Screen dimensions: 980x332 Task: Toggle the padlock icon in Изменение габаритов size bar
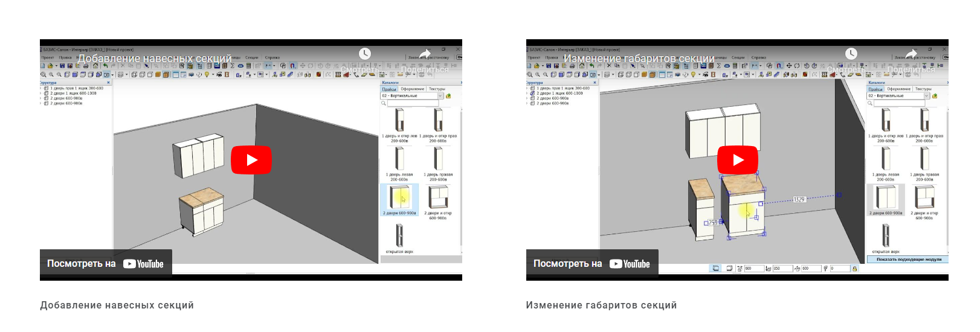coord(854,269)
